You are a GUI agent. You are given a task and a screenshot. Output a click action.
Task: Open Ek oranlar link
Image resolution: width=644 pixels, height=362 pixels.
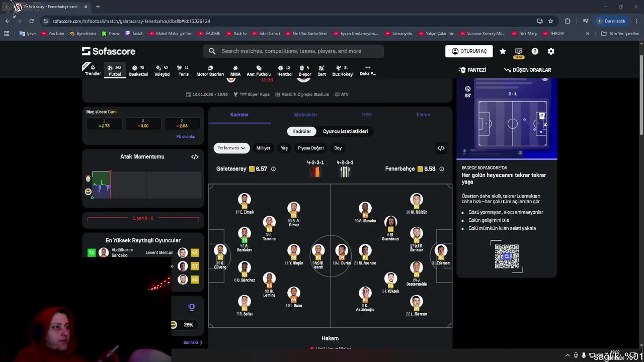[186, 137]
